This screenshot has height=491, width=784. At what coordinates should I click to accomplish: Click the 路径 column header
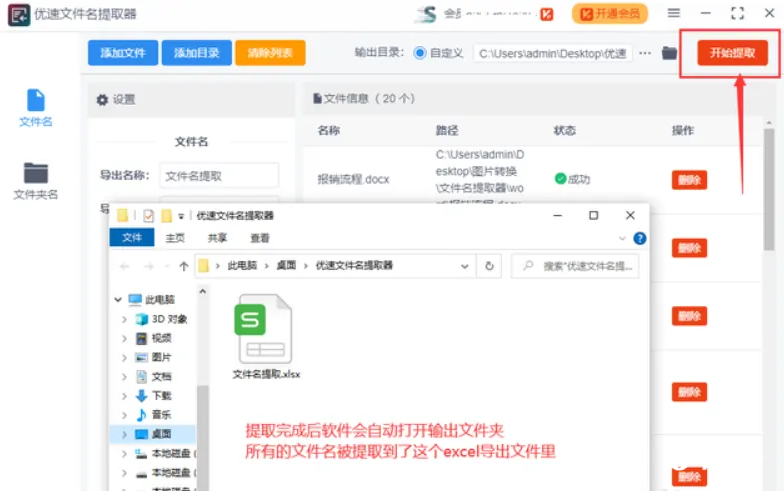446,130
